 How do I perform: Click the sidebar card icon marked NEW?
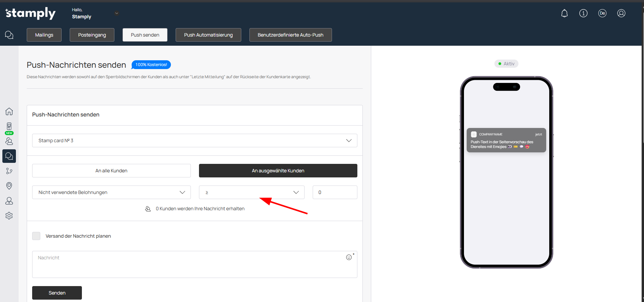(x=9, y=127)
